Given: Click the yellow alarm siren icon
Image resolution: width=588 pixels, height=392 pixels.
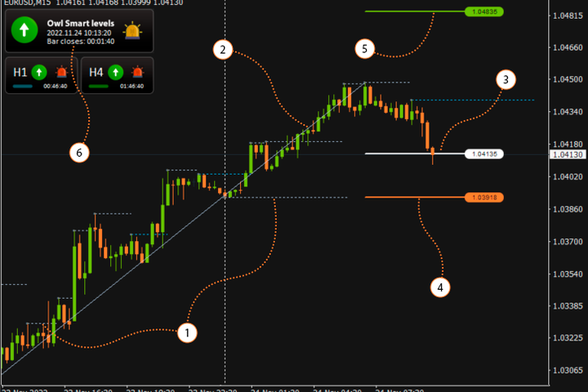Looking at the screenshot, I should coord(133,31).
